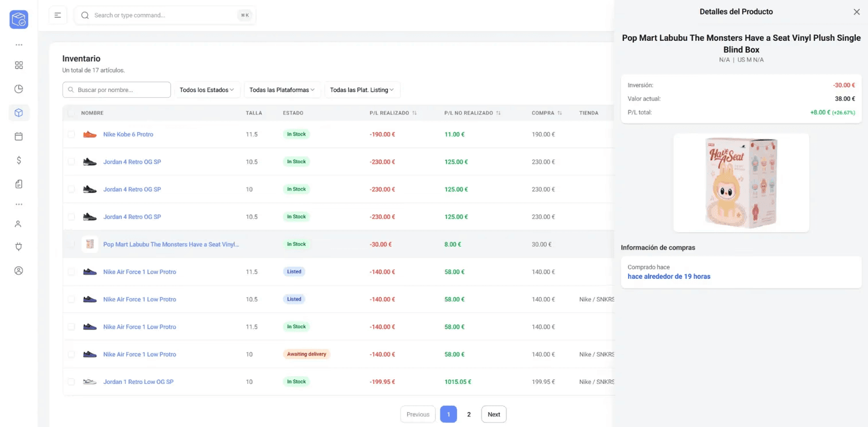Open the app logo home icon
Viewport: 868px width, 427px height.
(x=19, y=20)
